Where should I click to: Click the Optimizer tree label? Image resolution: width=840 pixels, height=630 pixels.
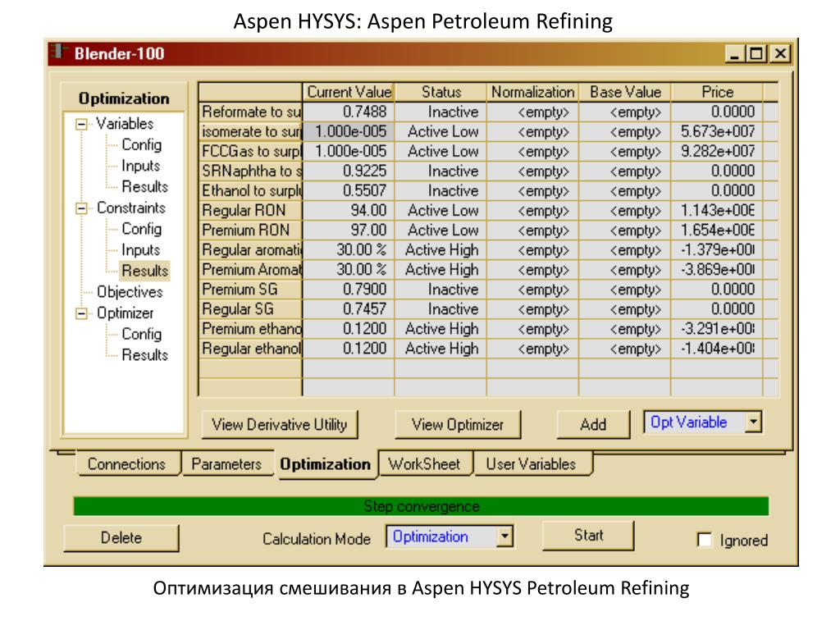(125, 313)
